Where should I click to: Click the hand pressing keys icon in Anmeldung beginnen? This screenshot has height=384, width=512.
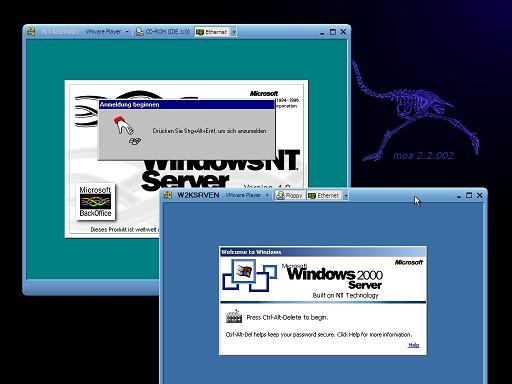[127, 131]
